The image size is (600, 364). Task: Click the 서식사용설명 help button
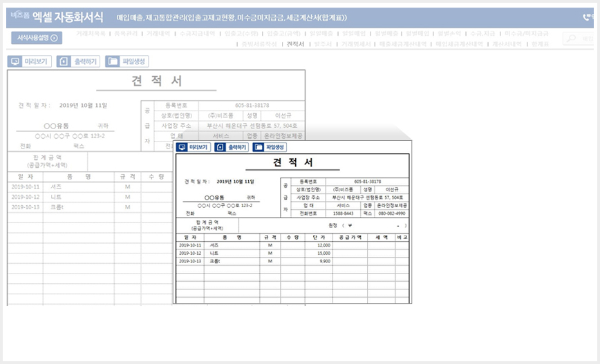pyautogui.click(x=37, y=38)
